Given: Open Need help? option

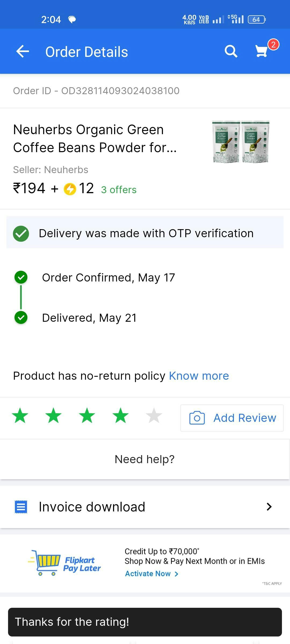Looking at the screenshot, I should 144,459.
